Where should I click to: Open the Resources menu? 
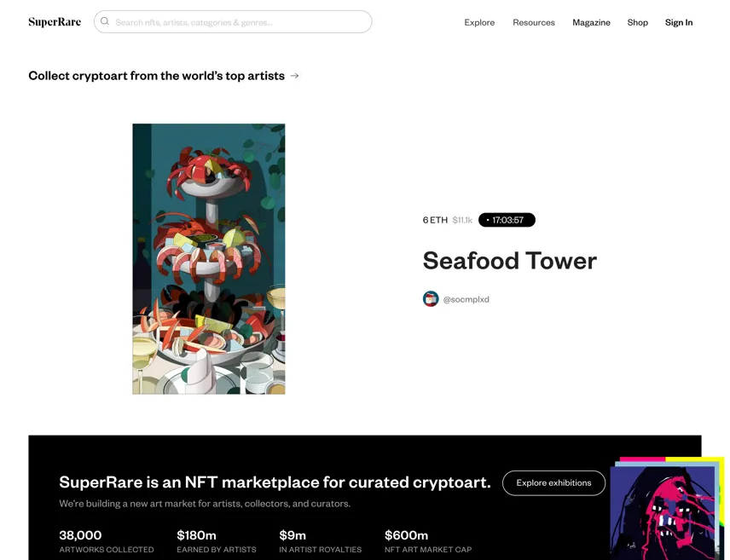pyautogui.click(x=534, y=22)
